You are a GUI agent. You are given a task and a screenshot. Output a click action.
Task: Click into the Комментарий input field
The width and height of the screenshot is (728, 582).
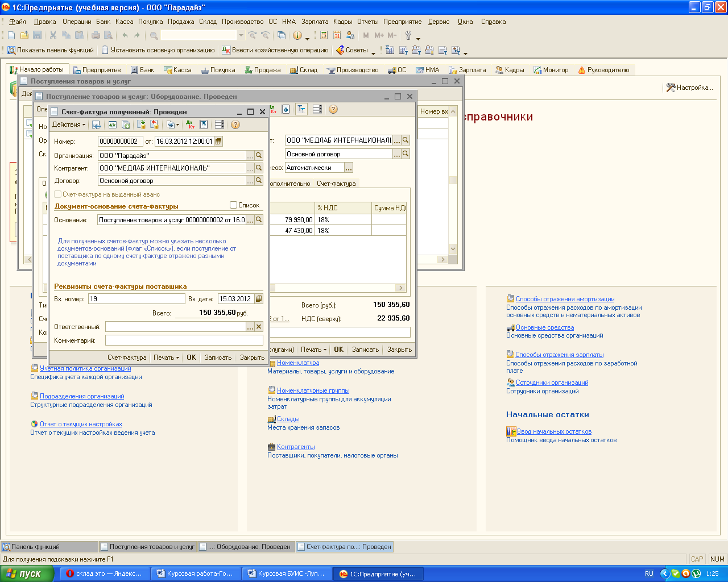(x=184, y=340)
